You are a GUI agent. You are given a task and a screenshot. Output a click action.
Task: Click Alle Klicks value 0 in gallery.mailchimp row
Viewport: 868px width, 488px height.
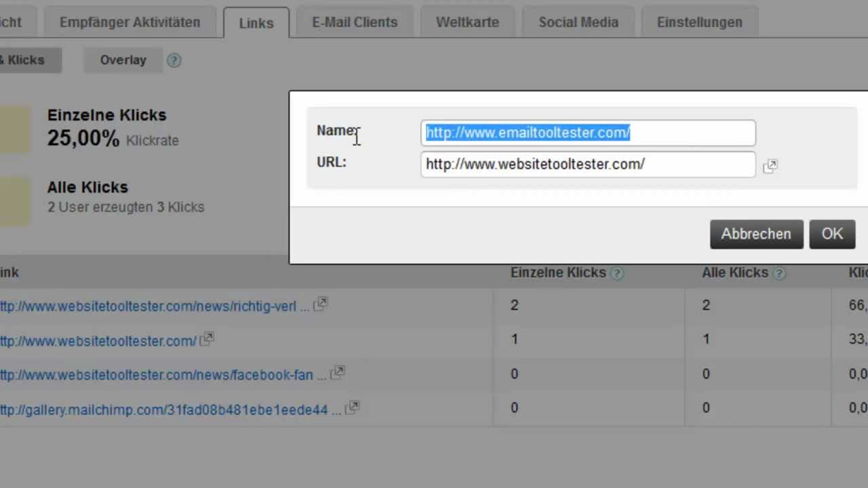[706, 407]
